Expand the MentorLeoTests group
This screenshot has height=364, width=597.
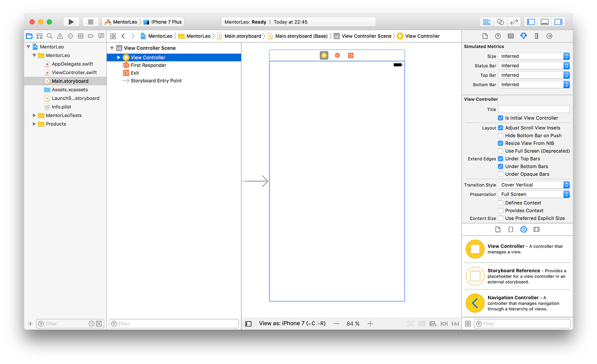click(34, 116)
